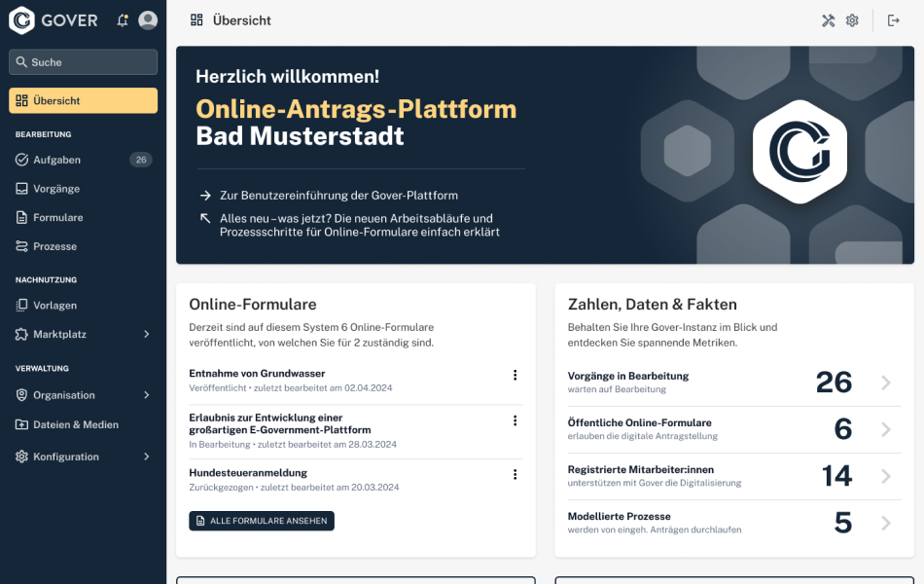Click into the Suche search field

(x=83, y=62)
